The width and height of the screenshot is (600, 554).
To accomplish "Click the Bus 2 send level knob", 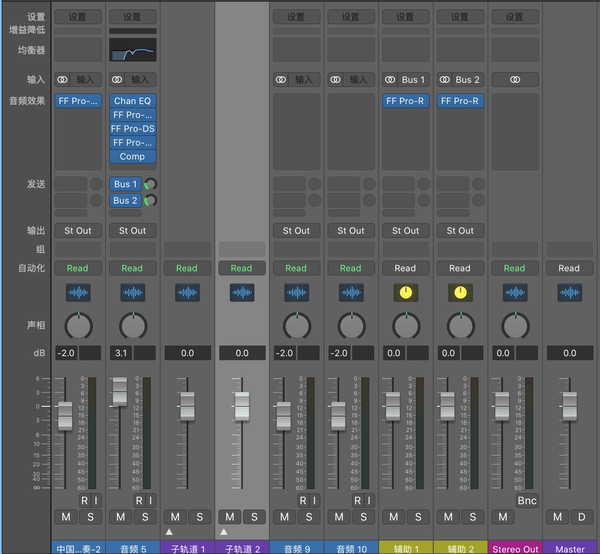I will click(151, 201).
